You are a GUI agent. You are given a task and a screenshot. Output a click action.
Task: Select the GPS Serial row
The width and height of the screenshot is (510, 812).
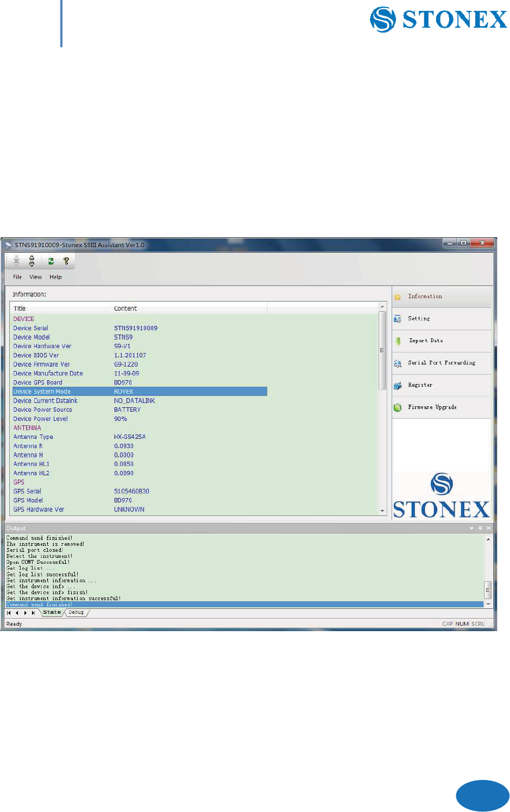click(139, 492)
